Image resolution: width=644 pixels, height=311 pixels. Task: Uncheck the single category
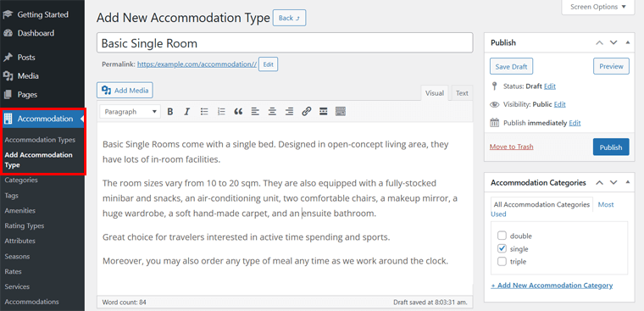502,248
